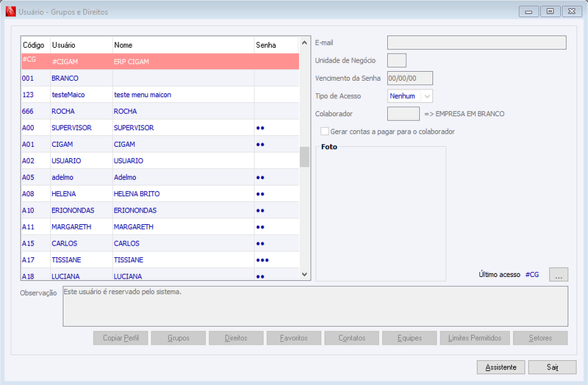This screenshot has height=385, width=588.
Task: Open the Tipo de Acesso dropdown
Action: [x=427, y=96]
